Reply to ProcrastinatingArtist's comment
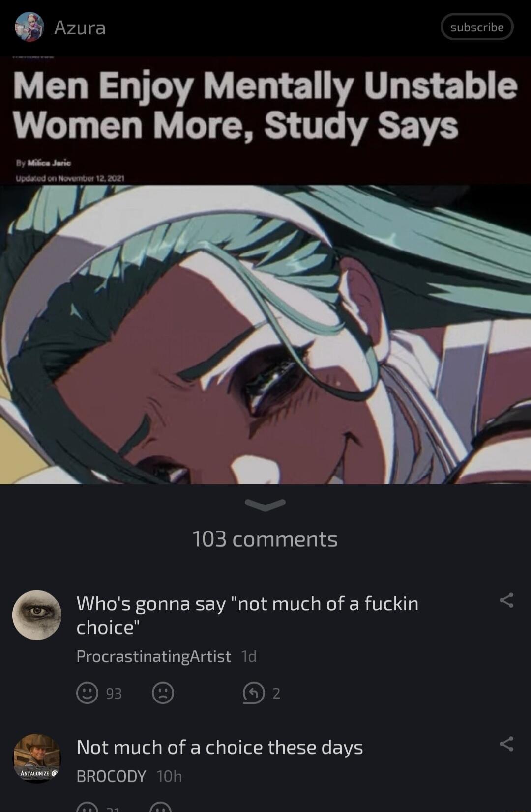The height and width of the screenshot is (812, 531). click(x=254, y=693)
